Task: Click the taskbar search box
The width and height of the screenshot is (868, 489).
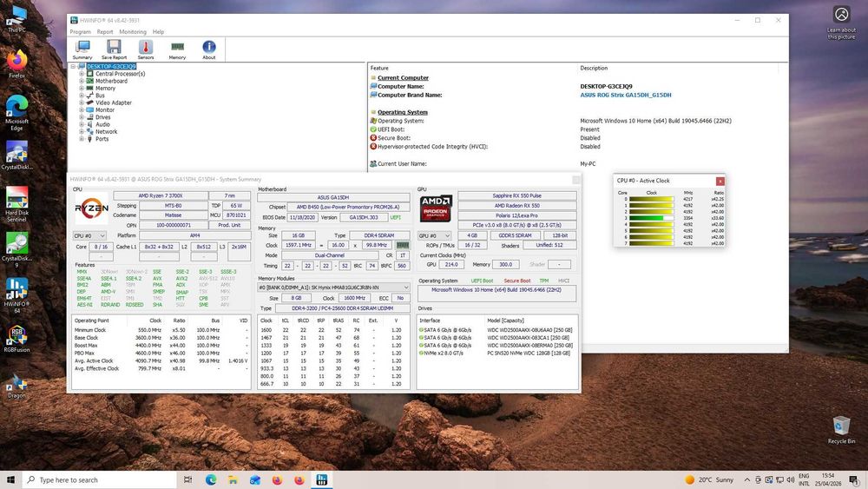Action: (100, 479)
